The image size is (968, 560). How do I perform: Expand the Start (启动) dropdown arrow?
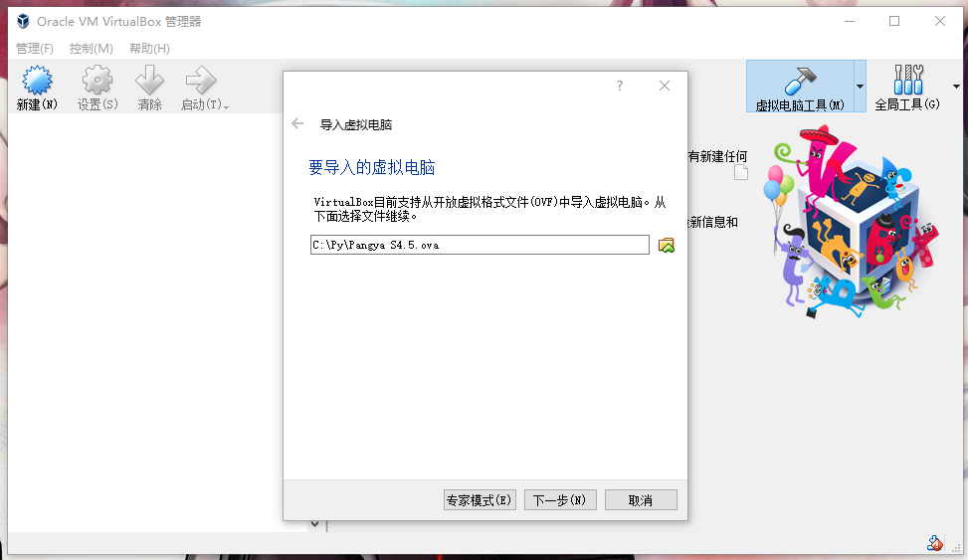226,107
